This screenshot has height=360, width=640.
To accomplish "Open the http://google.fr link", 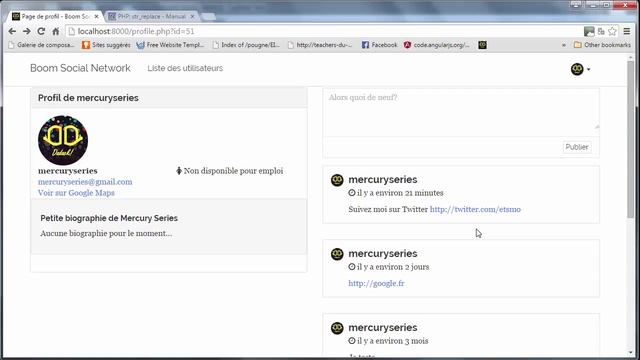I will click(x=376, y=283).
